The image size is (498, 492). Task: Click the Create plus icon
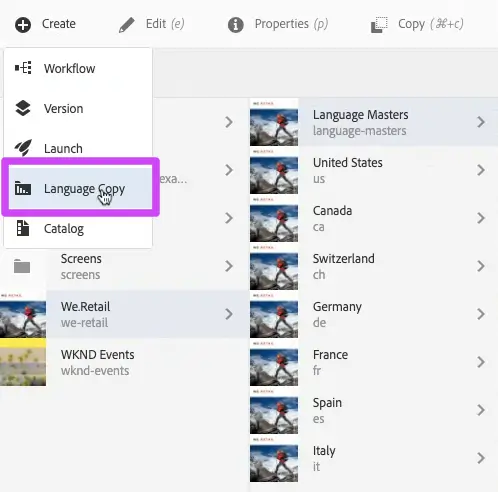click(23, 25)
